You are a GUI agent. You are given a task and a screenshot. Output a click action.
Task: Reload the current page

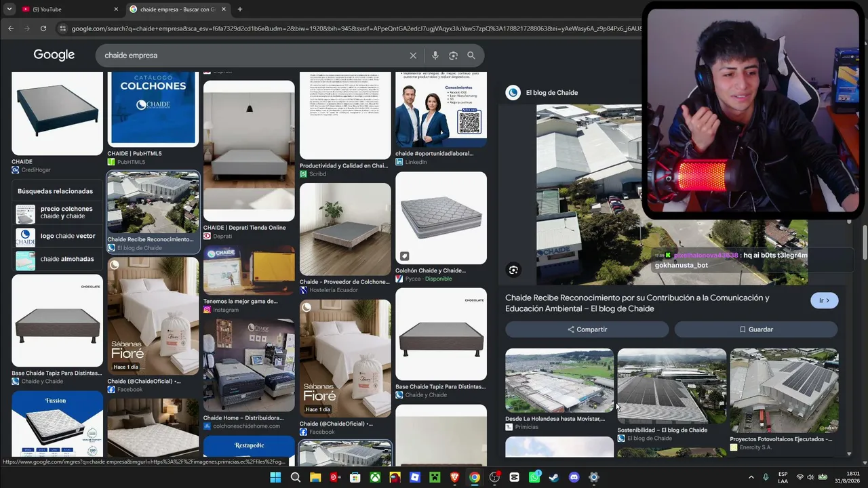43,28
